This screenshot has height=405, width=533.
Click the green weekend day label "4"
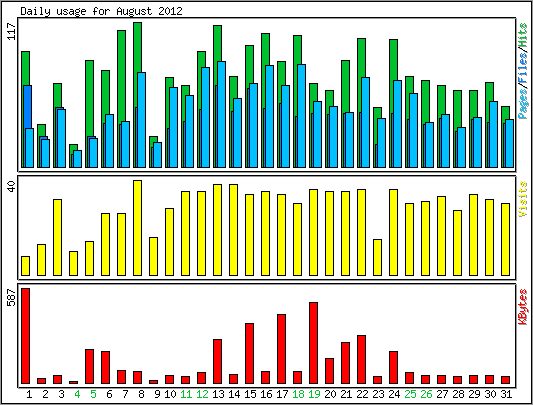point(77,394)
